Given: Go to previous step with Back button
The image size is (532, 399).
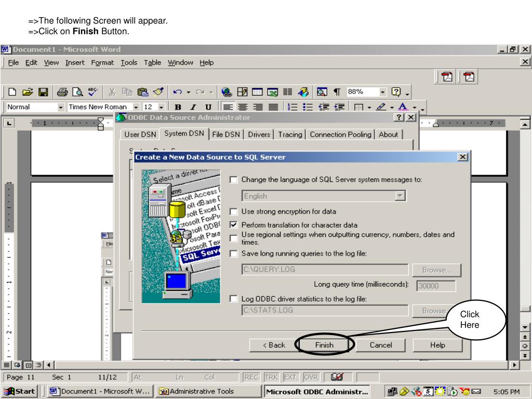Looking at the screenshot, I should pyautogui.click(x=274, y=345).
